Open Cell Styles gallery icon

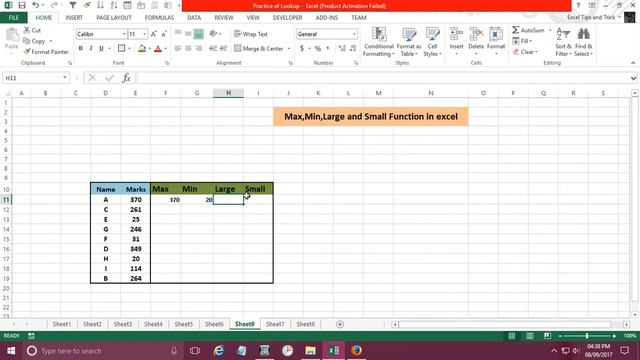[432, 34]
